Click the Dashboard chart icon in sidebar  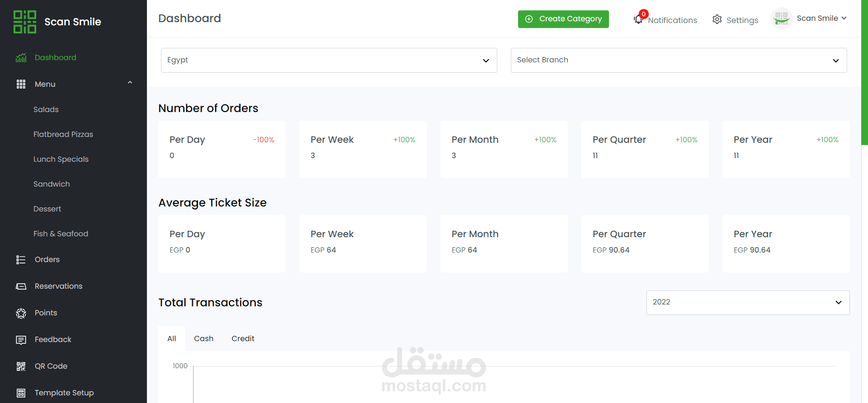coord(21,57)
